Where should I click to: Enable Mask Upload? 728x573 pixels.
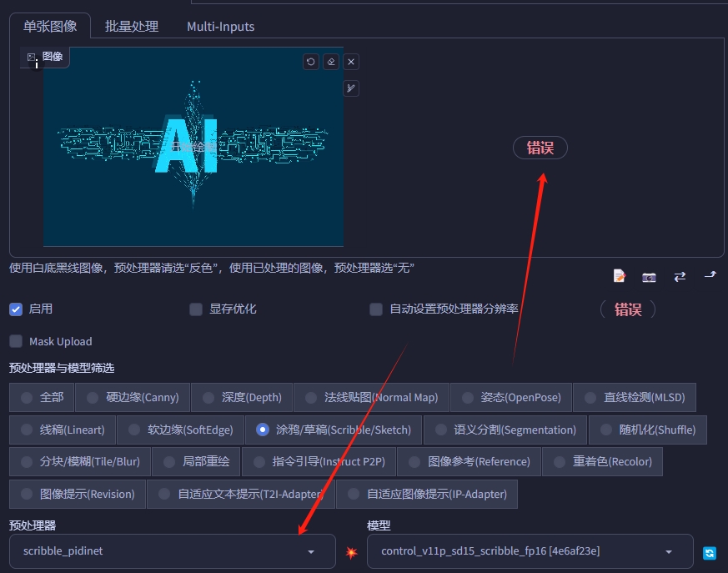(x=14, y=341)
